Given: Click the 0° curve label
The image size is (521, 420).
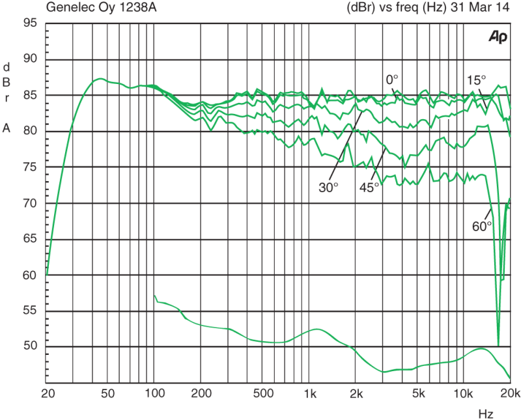Looking at the screenshot, I should (x=392, y=80).
